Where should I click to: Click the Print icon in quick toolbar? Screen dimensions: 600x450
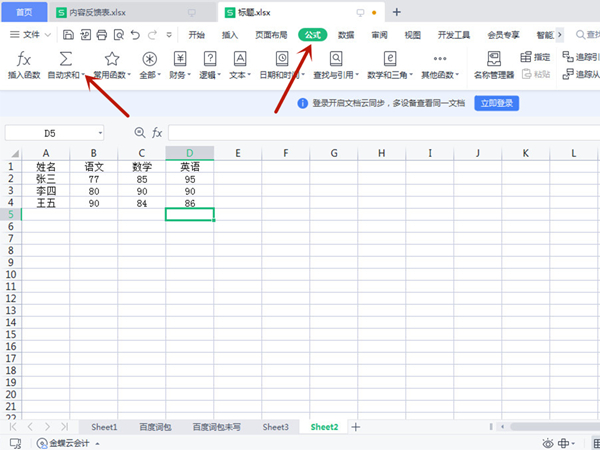101,35
